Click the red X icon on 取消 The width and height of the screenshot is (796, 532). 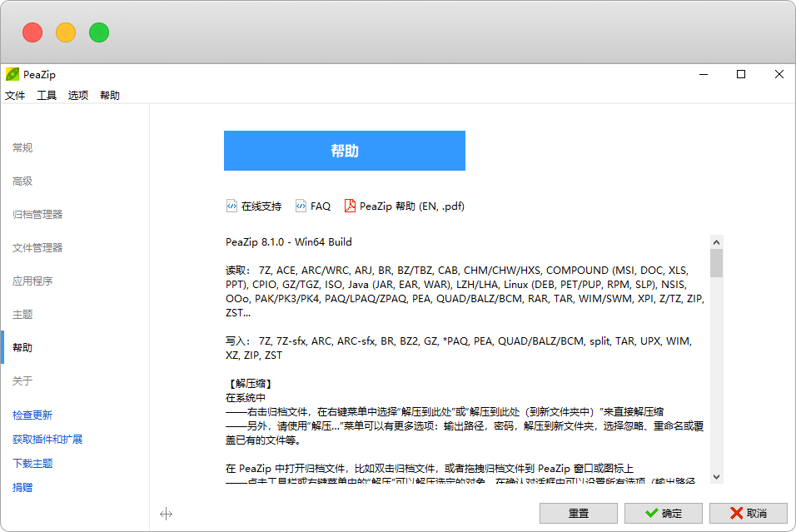tap(736, 514)
